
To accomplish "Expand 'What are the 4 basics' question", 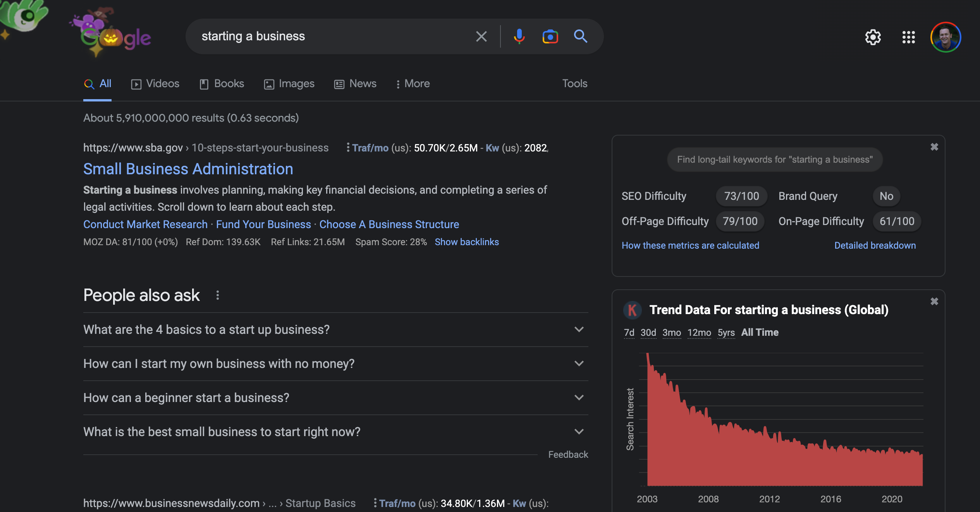I will (335, 330).
